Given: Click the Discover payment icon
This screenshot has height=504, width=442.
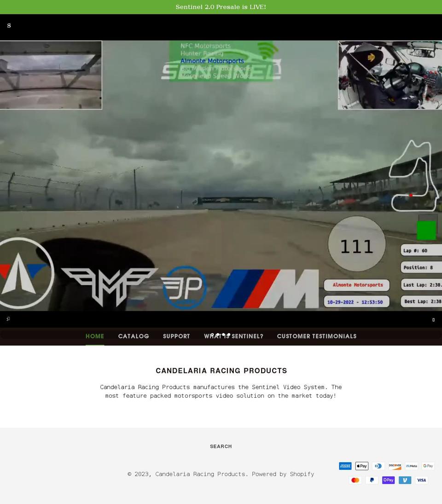Looking at the screenshot, I should 395,466.
